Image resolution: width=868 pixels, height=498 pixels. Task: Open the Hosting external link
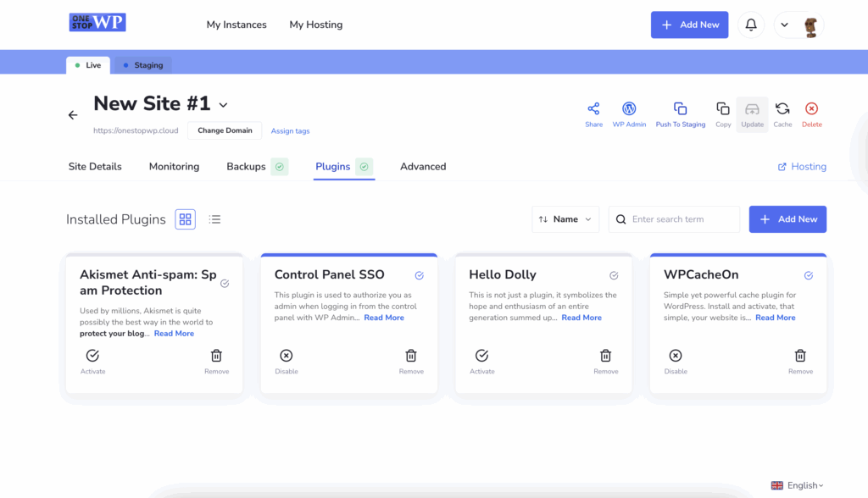[x=802, y=167]
